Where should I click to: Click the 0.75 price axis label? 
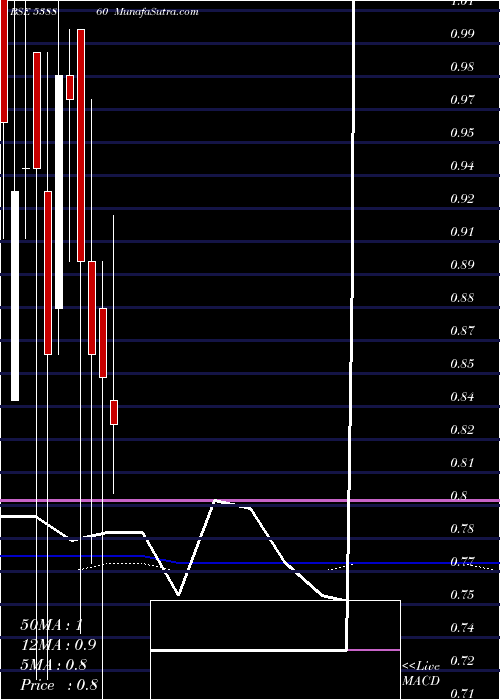(x=462, y=595)
